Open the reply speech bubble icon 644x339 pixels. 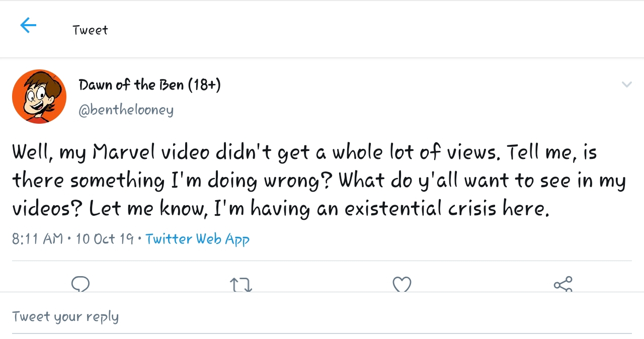[80, 284]
